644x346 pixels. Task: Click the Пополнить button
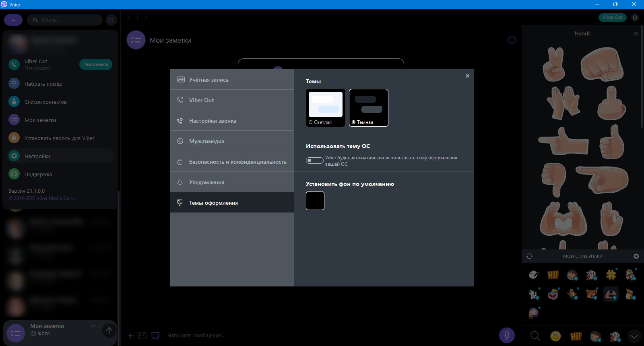click(x=96, y=64)
